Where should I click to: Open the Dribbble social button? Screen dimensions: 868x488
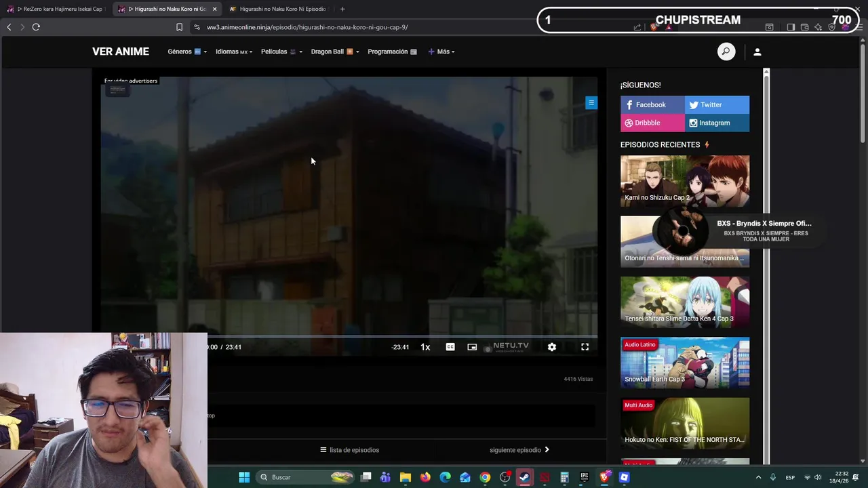(x=652, y=123)
